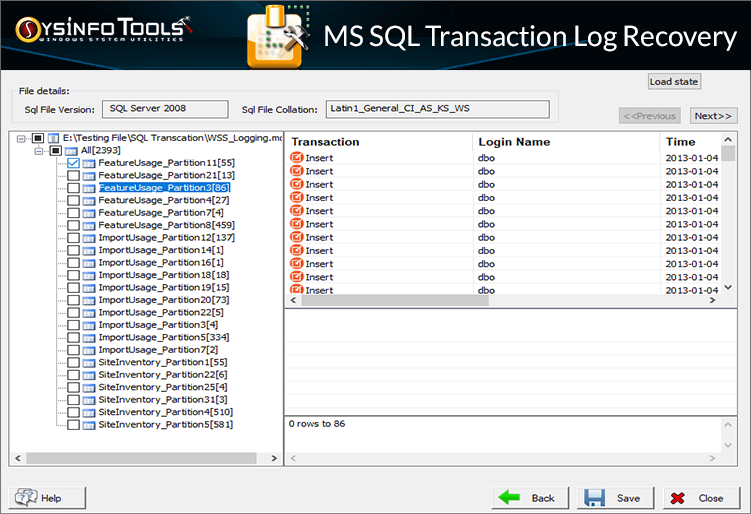Click the Sql File Collation text field
Viewport: 751px width, 514px height.
click(436, 108)
